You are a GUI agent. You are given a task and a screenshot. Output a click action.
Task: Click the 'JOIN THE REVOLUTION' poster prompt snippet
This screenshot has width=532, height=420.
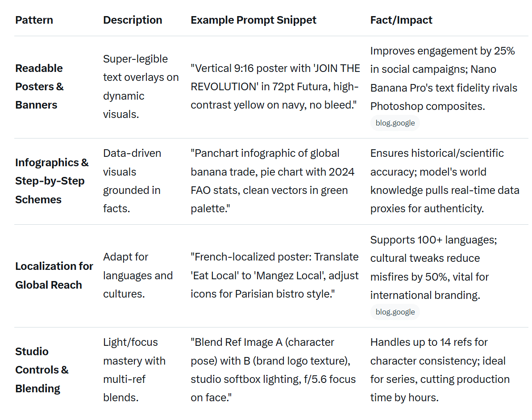click(x=275, y=87)
